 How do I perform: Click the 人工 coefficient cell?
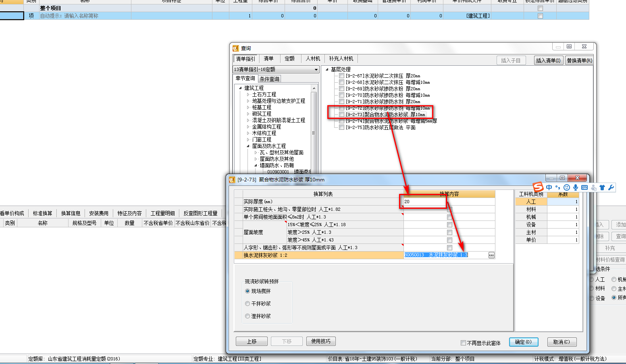[x=563, y=202]
